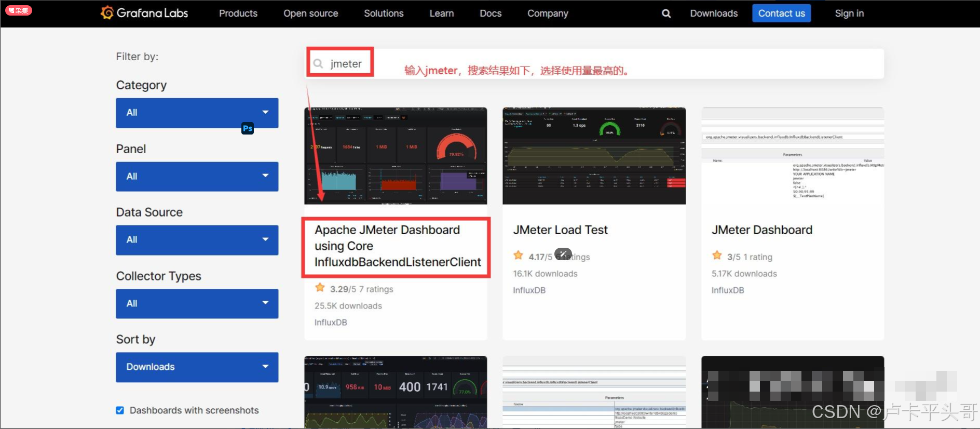The image size is (980, 429).
Task: Click star icon for JMeter Dashboard rating
Action: [717, 256]
